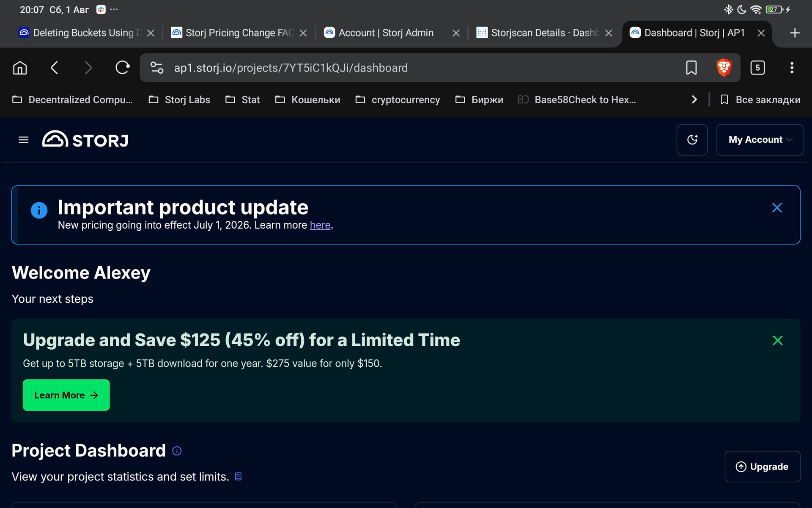
Task: Bookmark this page with bookmark icon
Action: tap(691, 68)
